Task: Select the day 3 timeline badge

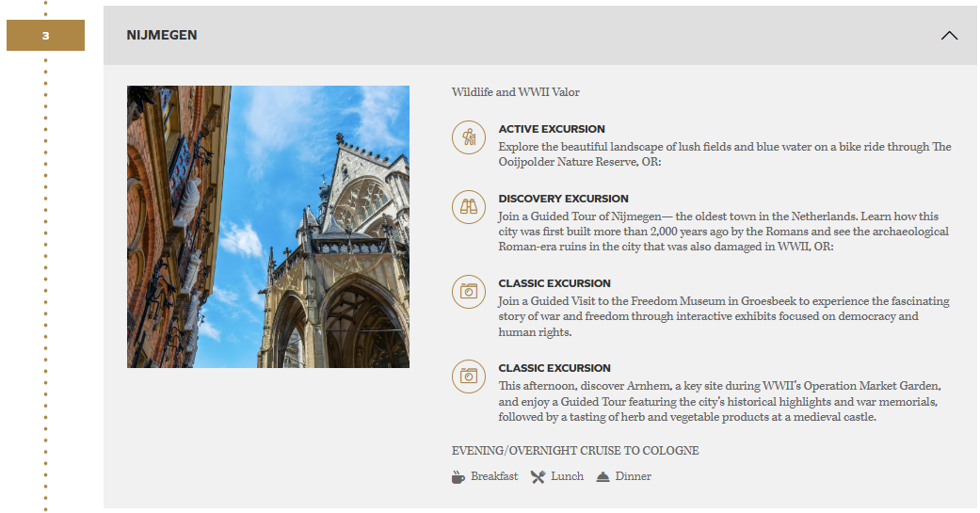Action: point(45,36)
